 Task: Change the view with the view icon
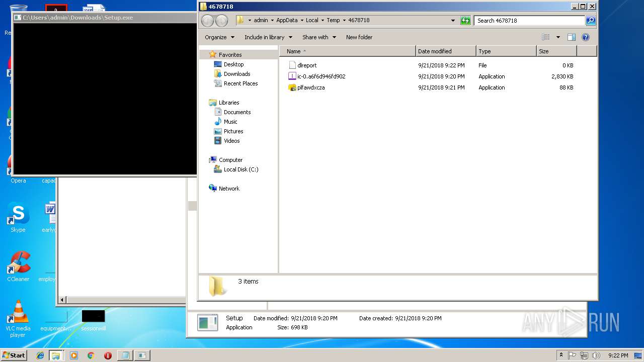[546, 37]
